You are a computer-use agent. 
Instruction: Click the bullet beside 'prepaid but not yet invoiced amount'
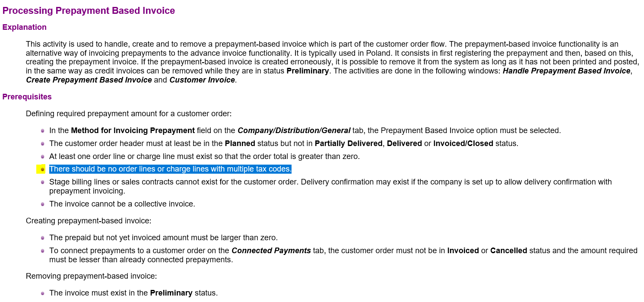coord(43,238)
